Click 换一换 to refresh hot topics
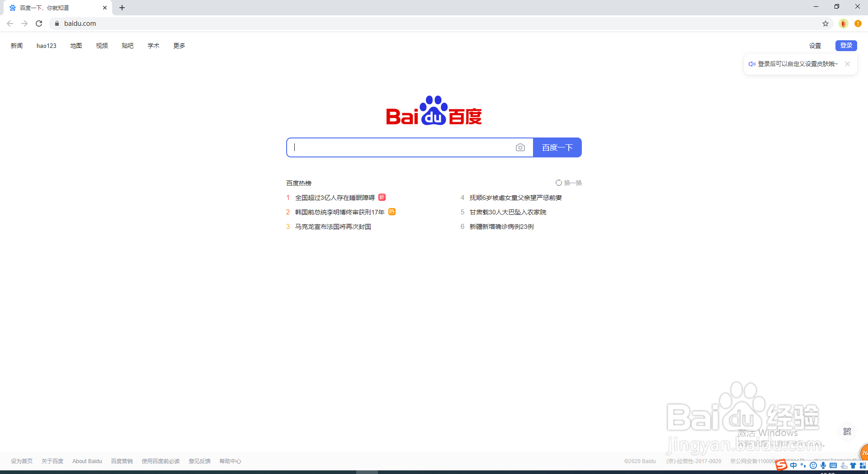Image resolution: width=868 pixels, height=474 pixels. 569,183
